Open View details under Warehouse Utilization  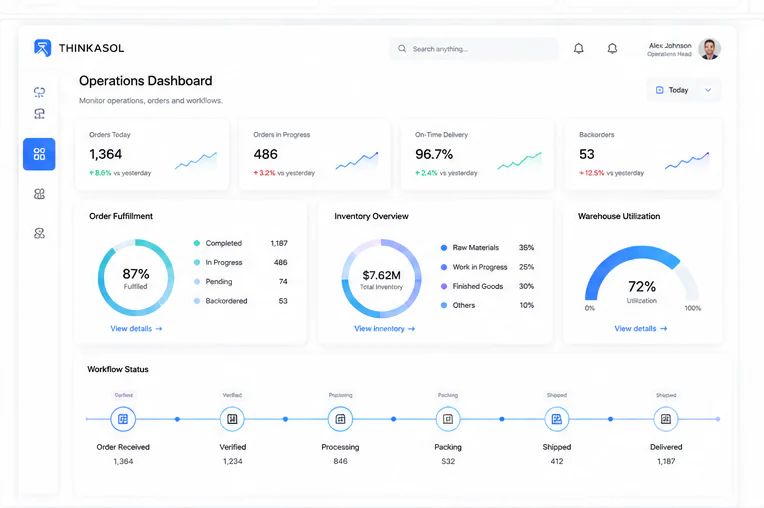click(640, 329)
